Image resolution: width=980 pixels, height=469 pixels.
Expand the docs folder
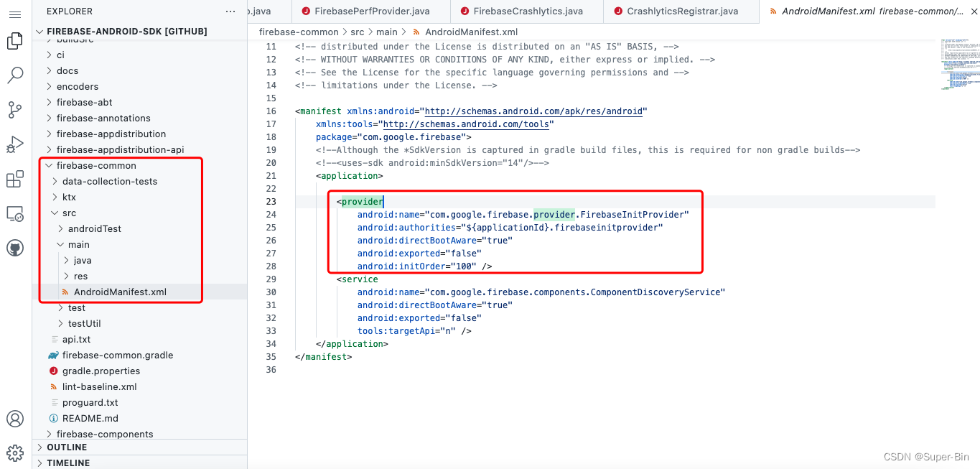pos(140,70)
